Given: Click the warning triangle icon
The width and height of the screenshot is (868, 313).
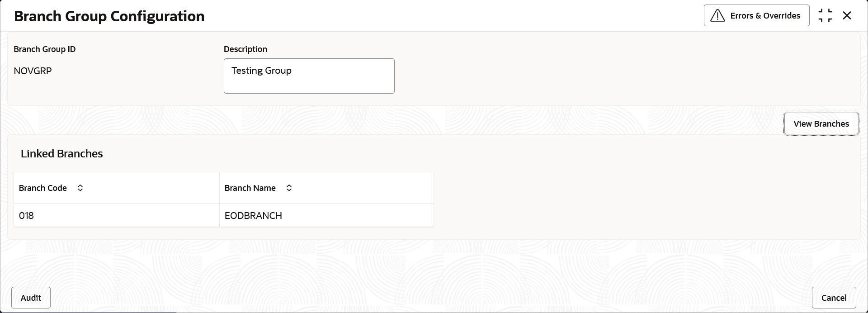Looking at the screenshot, I should (x=717, y=16).
